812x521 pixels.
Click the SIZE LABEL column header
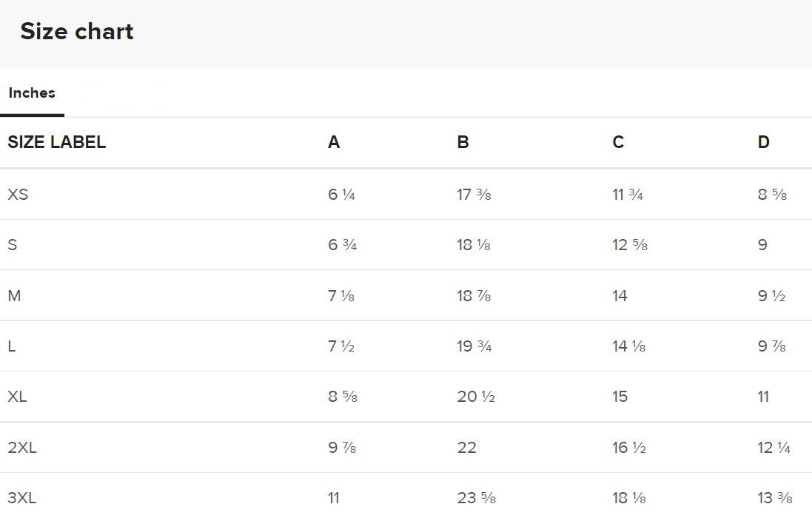57,142
